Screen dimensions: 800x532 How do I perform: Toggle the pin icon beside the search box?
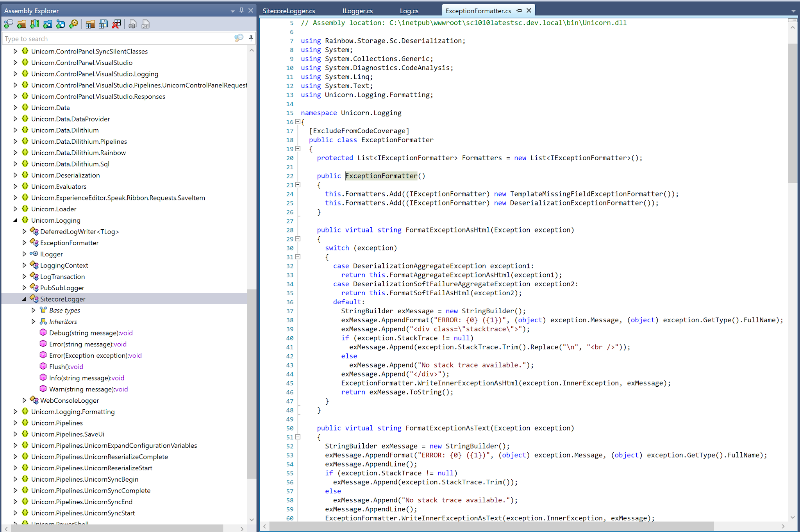[251, 38]
